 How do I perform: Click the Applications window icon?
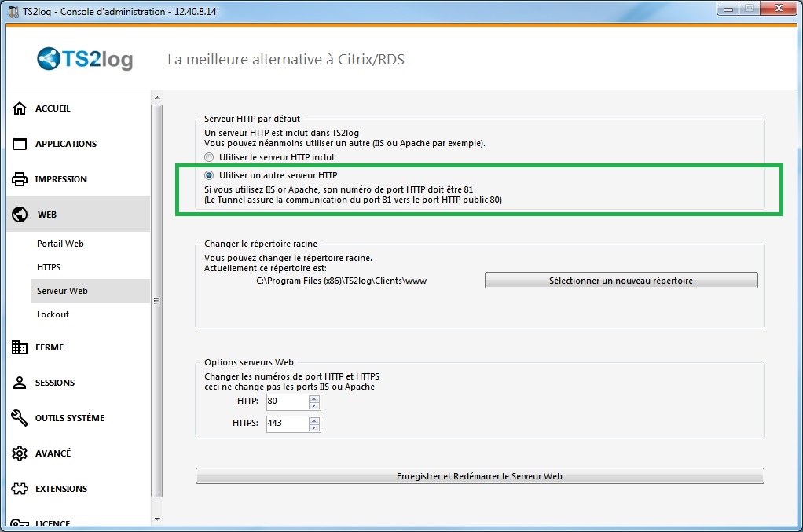(20, 144)
